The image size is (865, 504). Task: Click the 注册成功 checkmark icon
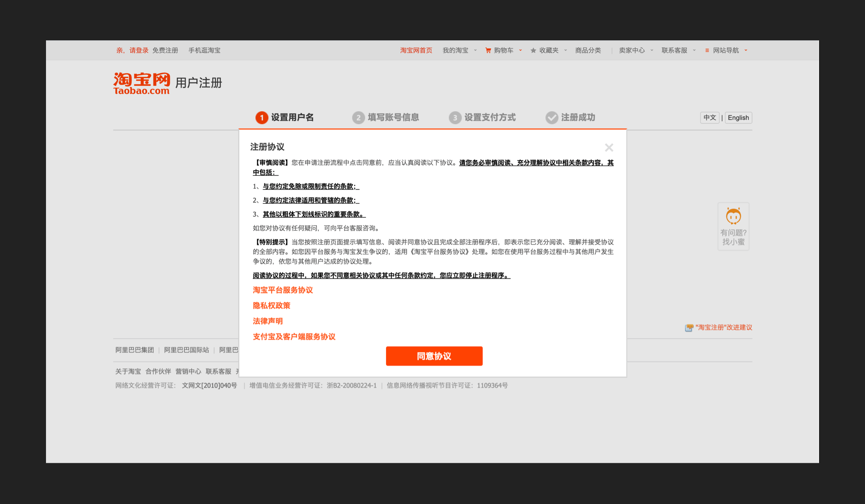coord(552,117)
